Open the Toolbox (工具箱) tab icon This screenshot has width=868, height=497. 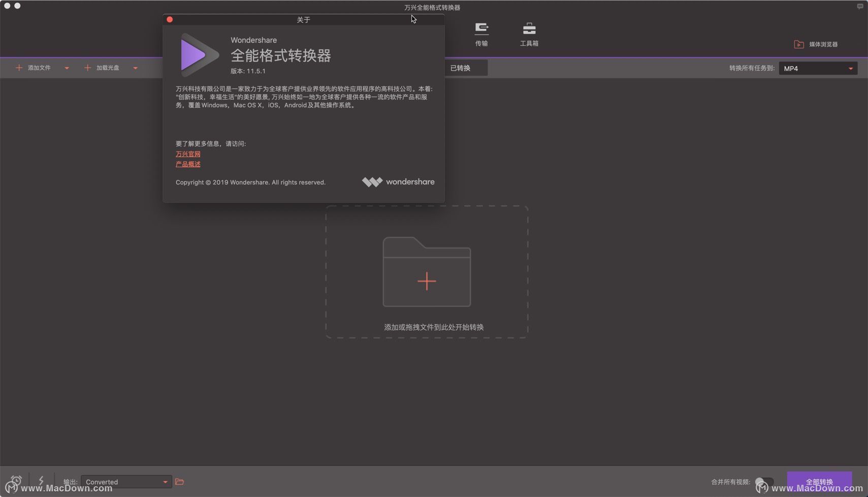click(x=529, y=28)
